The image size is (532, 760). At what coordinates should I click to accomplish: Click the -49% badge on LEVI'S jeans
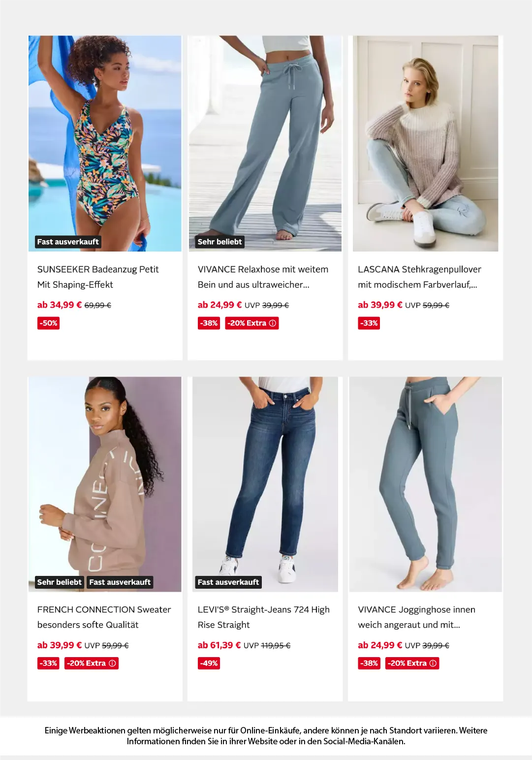point(209,664)
